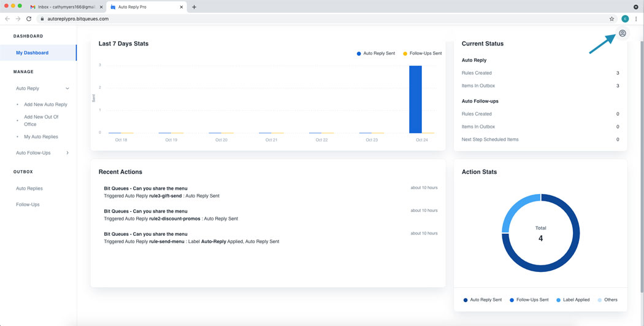Close the Gmail Inbox tab
The image size is (644, 326).
(101, 7)
